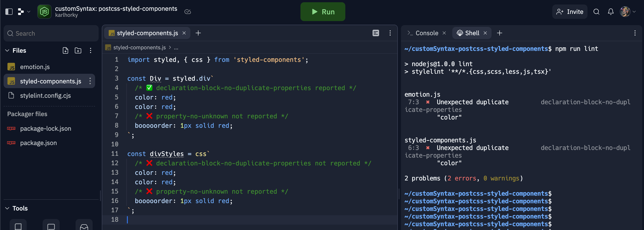
Task: Open the user profile avatar
Action: [625, 11]
